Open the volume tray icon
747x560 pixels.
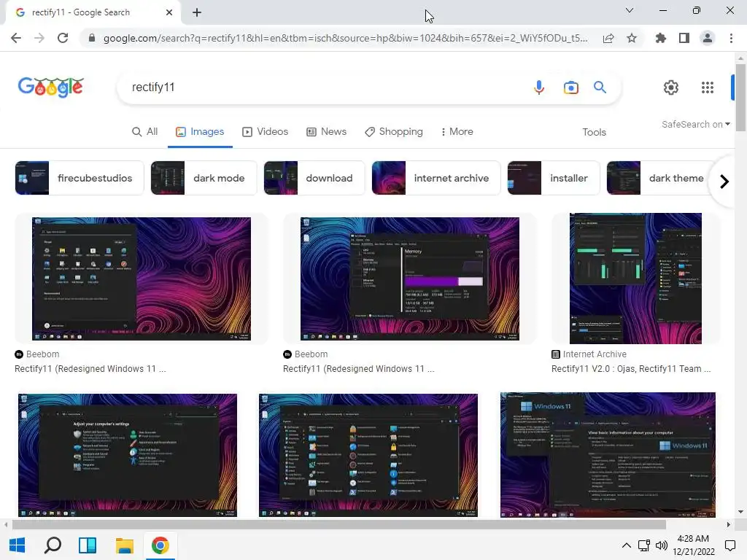coord(661,545)
